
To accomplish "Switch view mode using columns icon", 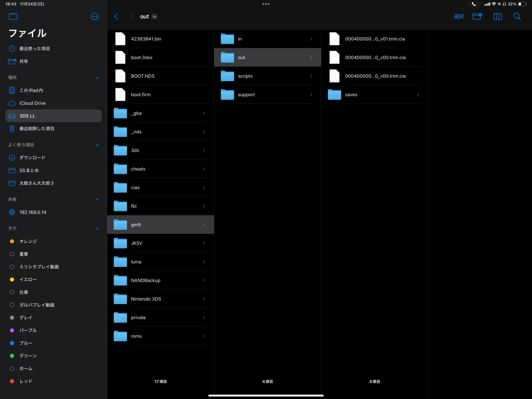I will pos(497,16).
